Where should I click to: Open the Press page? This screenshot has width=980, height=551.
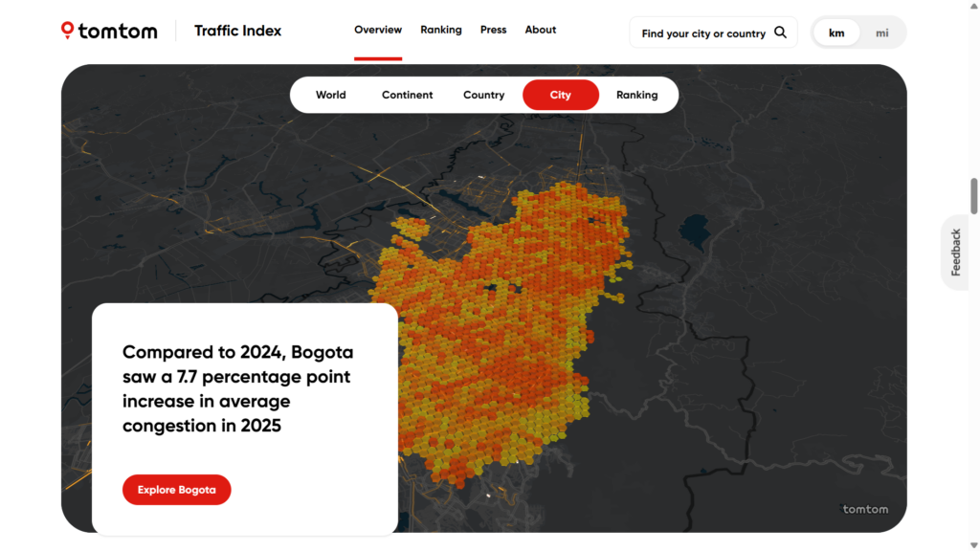pyautogui.click(x=493, y=30)
